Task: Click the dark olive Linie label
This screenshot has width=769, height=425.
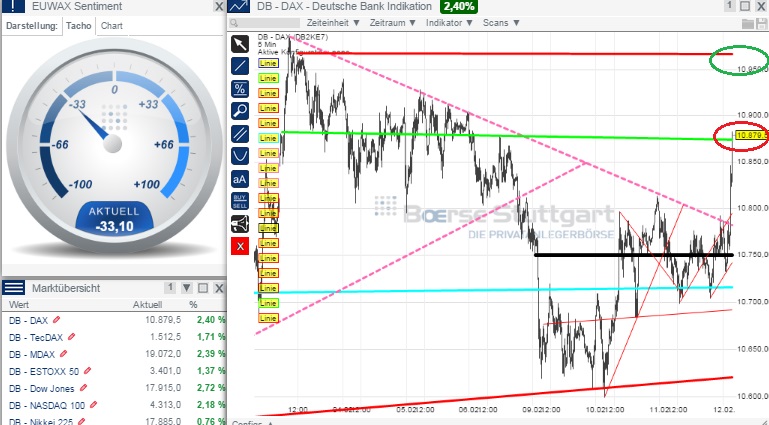Action: point(268,228)
